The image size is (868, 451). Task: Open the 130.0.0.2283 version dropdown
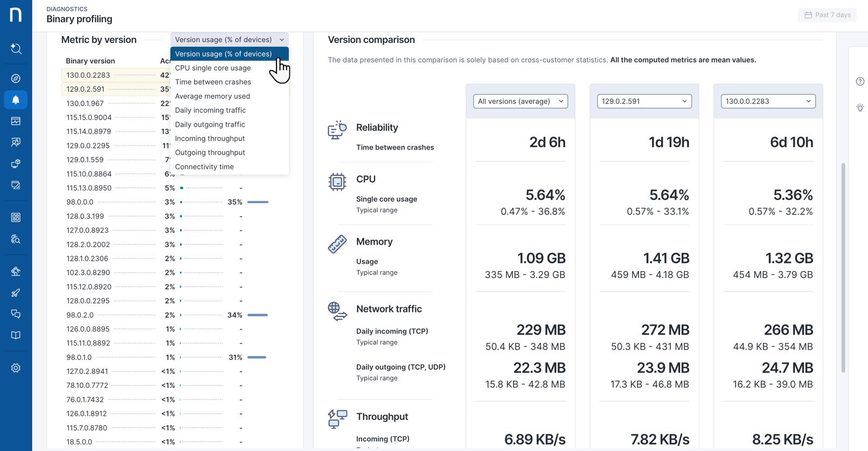point(768,101)
